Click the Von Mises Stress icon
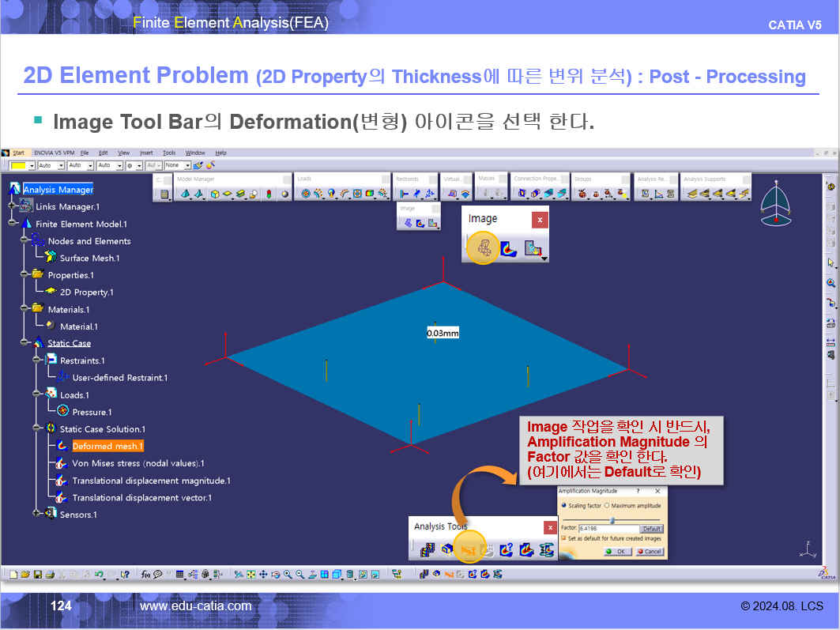 click(x=510, y=249)
